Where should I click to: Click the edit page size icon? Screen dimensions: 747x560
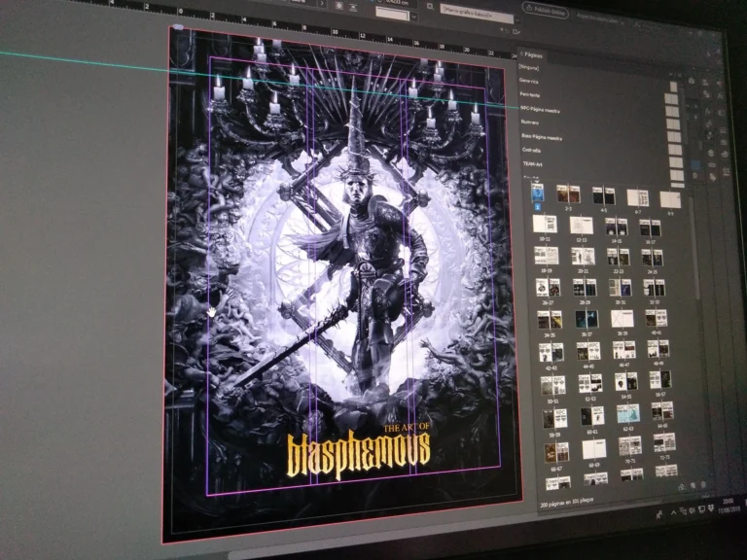pos(681,487)
